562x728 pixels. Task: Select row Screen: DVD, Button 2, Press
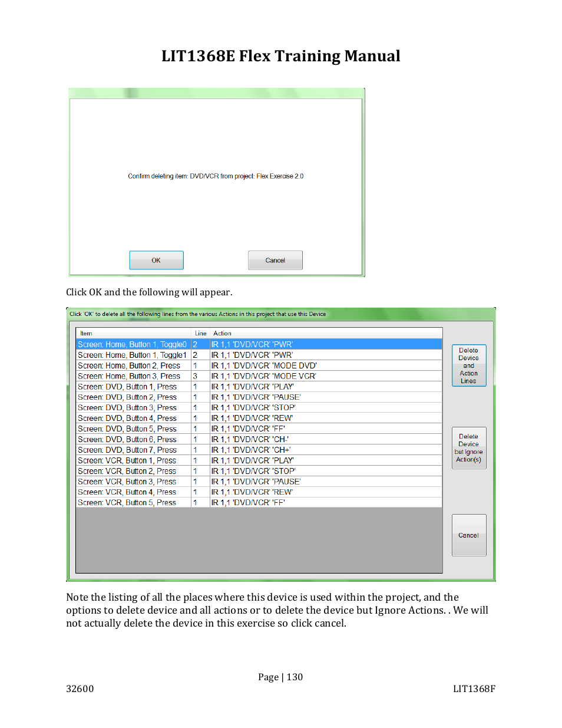(259, 397)
